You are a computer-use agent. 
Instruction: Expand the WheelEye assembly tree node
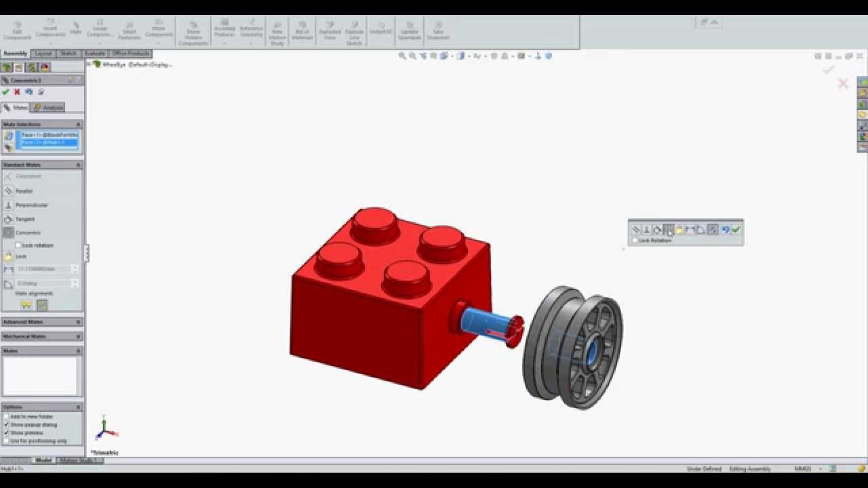pos(89,64)
